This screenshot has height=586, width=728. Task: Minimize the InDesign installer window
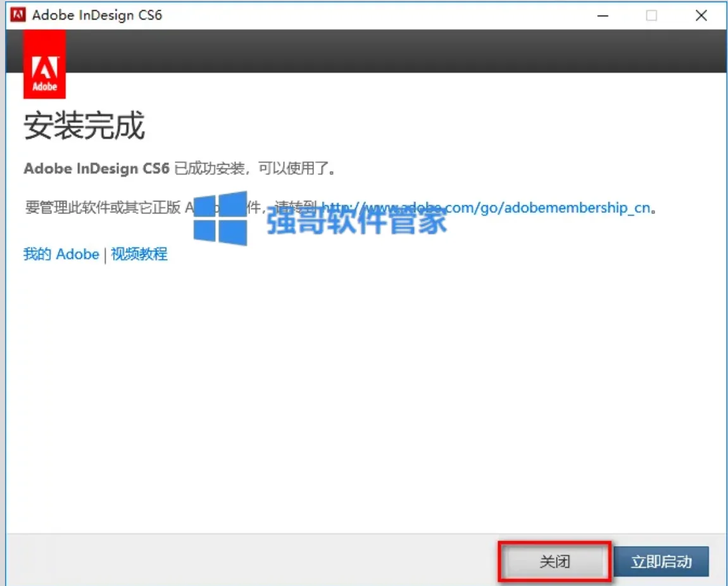tap(603, 15)
